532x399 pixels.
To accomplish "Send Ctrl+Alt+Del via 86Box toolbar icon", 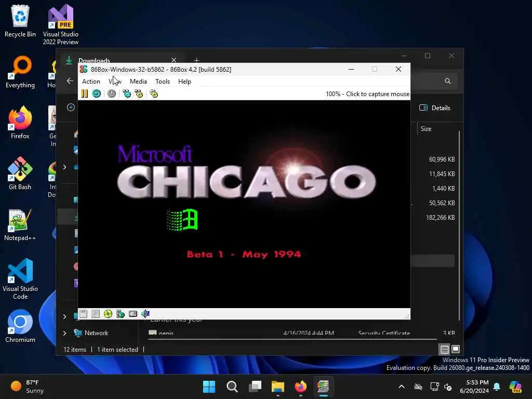I will coord(127,94).
